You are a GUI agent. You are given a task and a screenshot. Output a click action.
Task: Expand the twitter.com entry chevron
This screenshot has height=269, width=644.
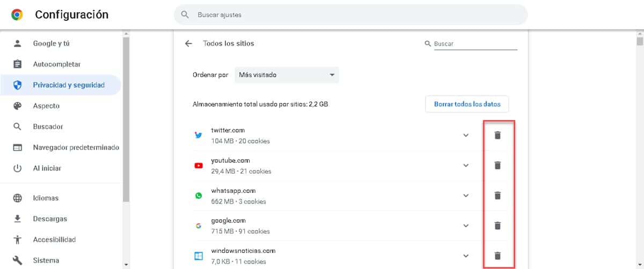click(466, 136)
